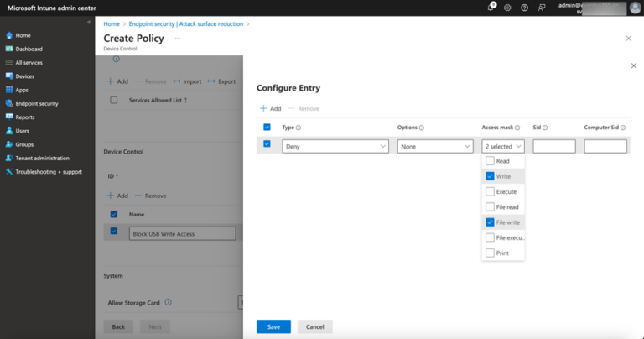Image resolution: width=644 pixels, height=339 pixels.
Task: Tick the Print access mask checkbox
Action: (x=490, y=253)
